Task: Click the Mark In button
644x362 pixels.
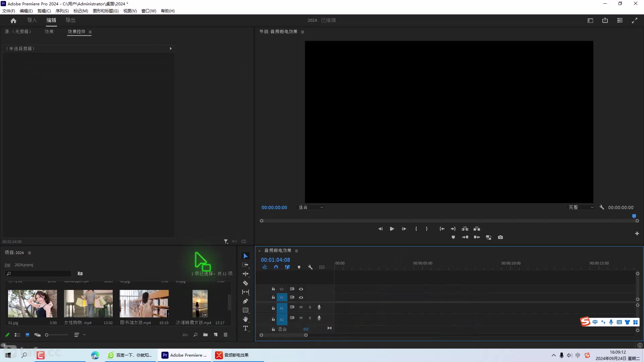Action: [x=416, y=229]
